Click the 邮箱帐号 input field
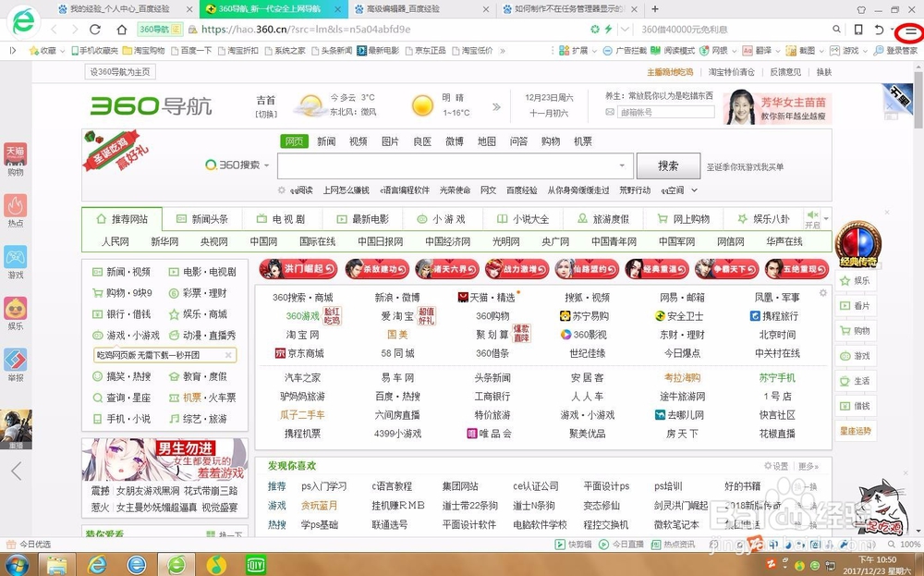Screen dimensions: 924x576 [x=666, y=112]
